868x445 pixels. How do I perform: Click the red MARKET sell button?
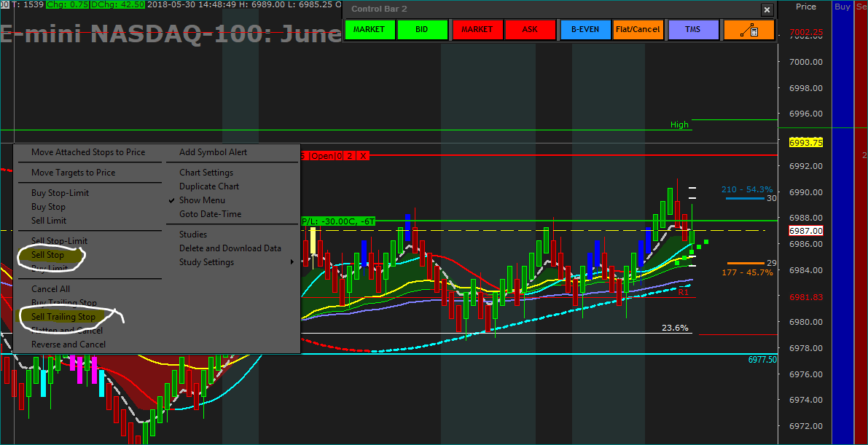pyautogui.click(x=478, y=29)
